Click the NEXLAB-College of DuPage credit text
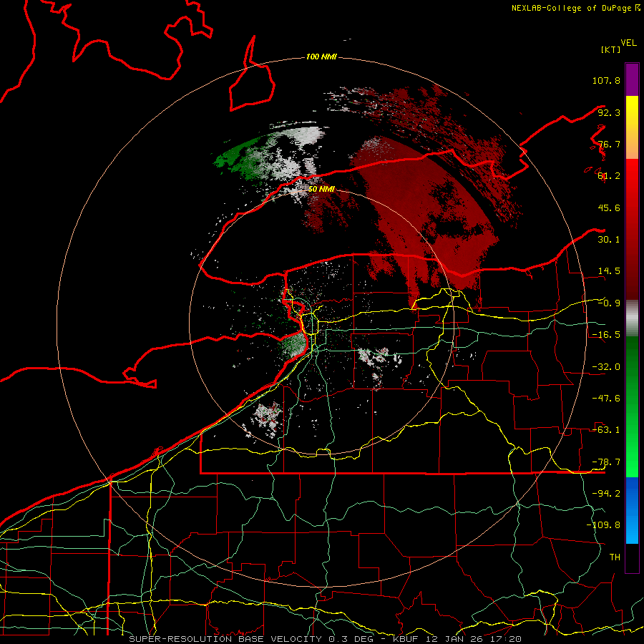Image resolution: width=644 pixels, height=644 pixels. tap(575, 8)
